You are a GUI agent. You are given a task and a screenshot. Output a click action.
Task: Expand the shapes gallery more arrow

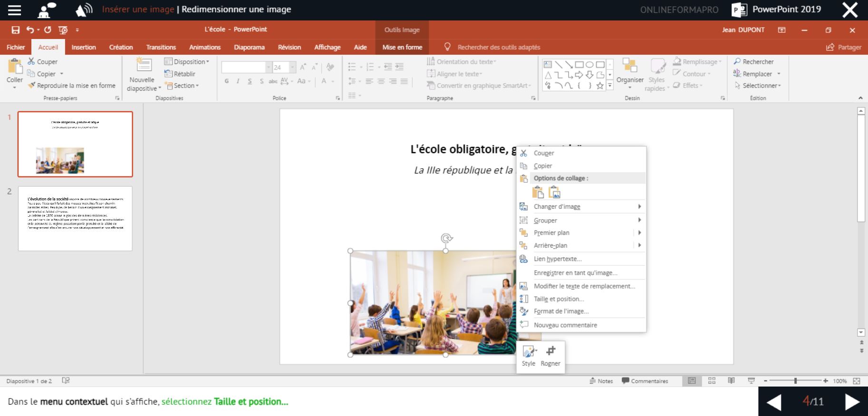click(x=610, y=86)
